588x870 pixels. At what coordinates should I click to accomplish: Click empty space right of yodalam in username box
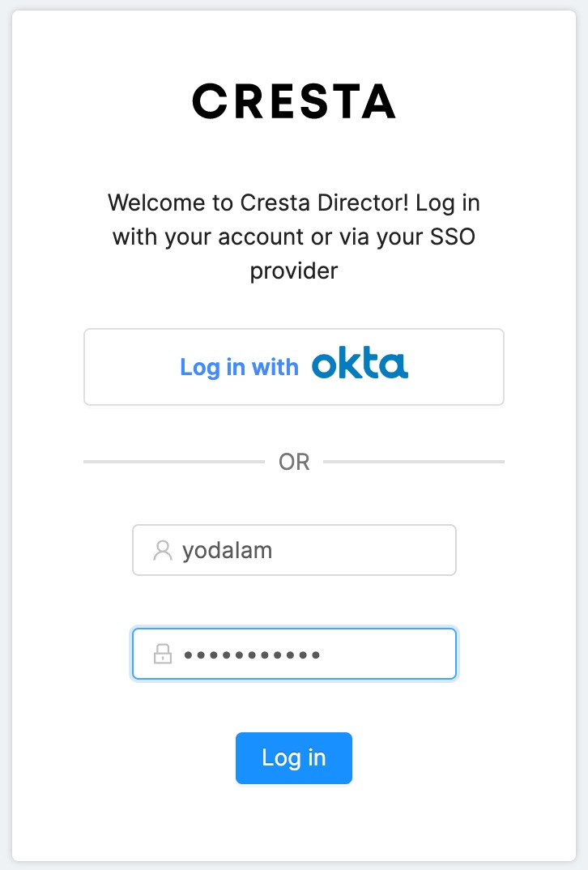[364, 550]
